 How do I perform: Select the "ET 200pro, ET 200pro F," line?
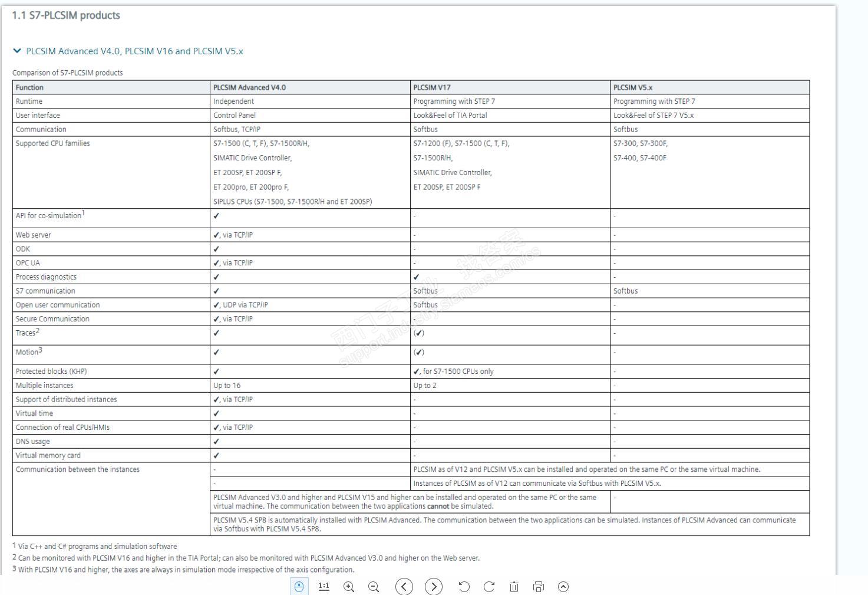click(x=251, y=187)
